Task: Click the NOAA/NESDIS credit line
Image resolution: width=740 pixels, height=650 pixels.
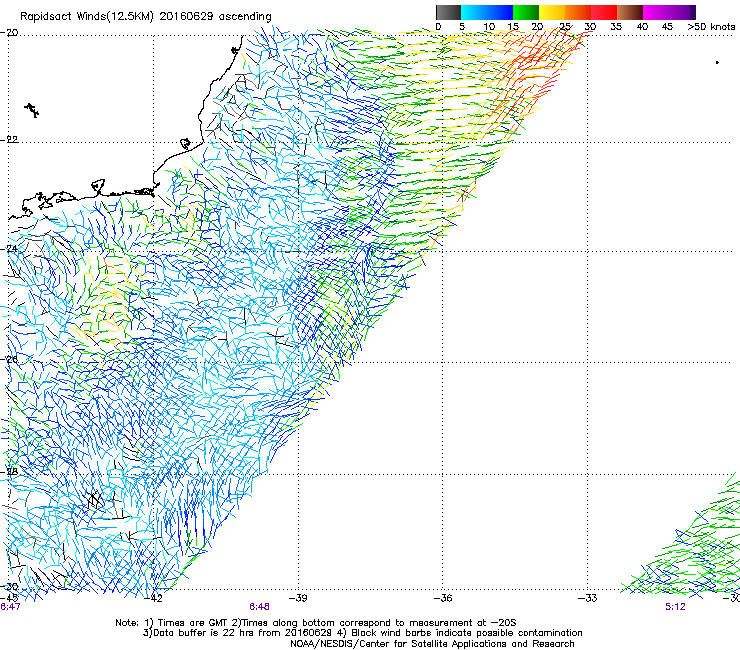Action: 432,644
